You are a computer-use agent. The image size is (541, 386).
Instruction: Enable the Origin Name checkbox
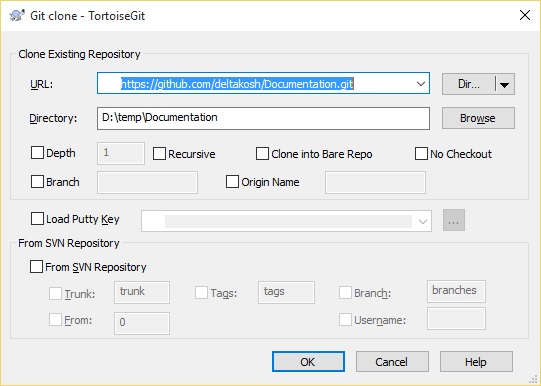tap(232, 182)
